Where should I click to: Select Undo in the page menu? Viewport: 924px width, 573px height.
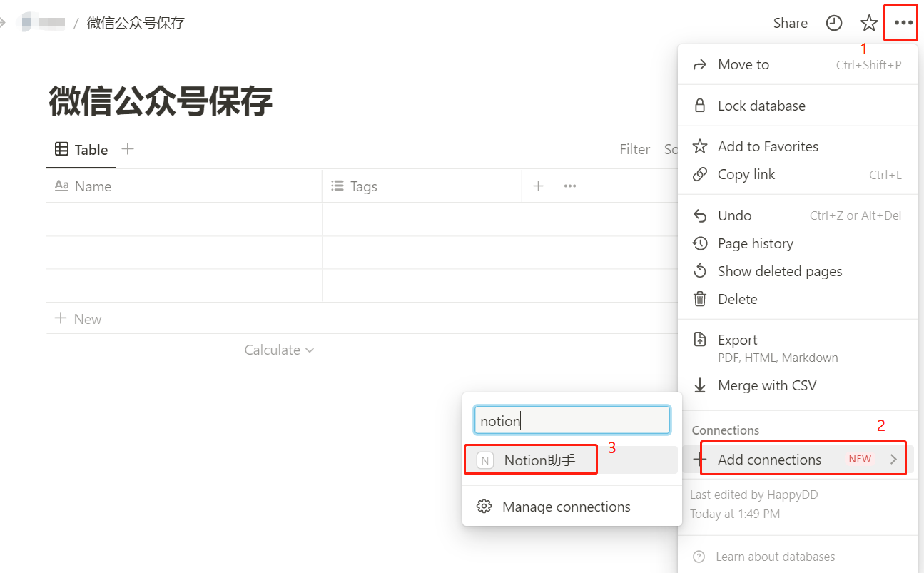pyautogui.click(x=797, y=215)
